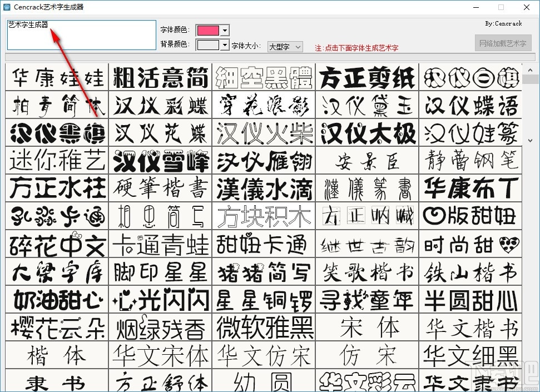Click the 网络加载艺术字 button

coord(502,43)
